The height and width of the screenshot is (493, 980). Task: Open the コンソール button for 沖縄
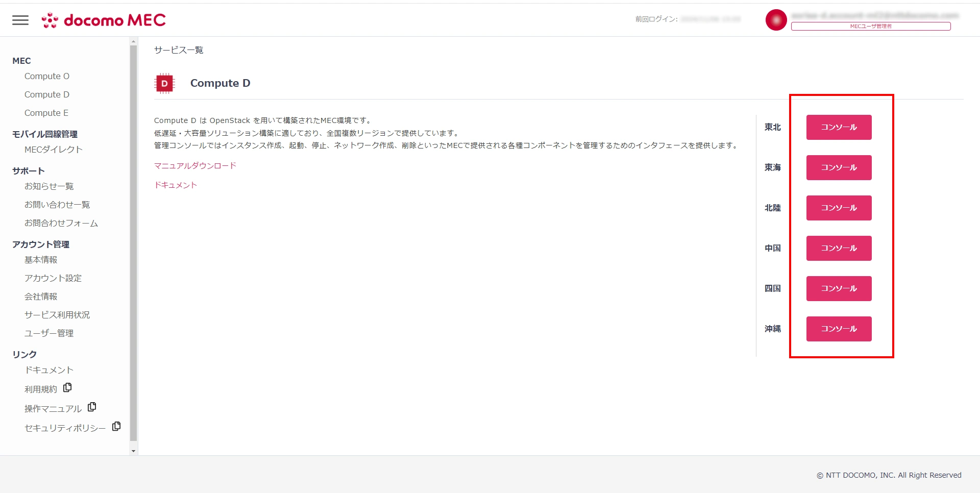(839, 329)
